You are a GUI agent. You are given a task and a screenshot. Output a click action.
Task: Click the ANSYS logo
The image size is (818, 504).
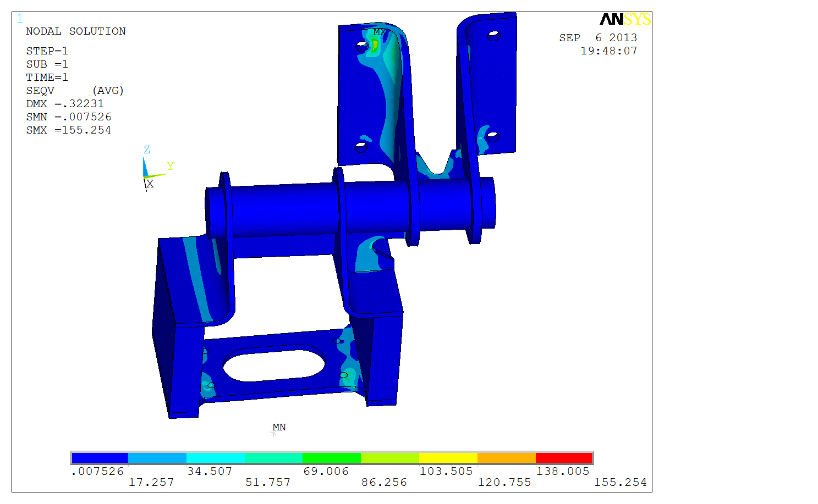point(625,19)
